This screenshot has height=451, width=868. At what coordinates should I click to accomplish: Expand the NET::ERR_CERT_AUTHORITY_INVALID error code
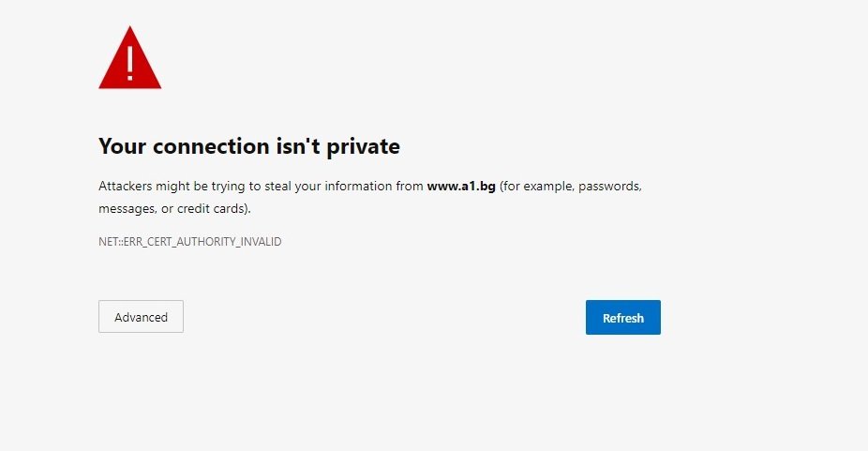click(190, 242)
